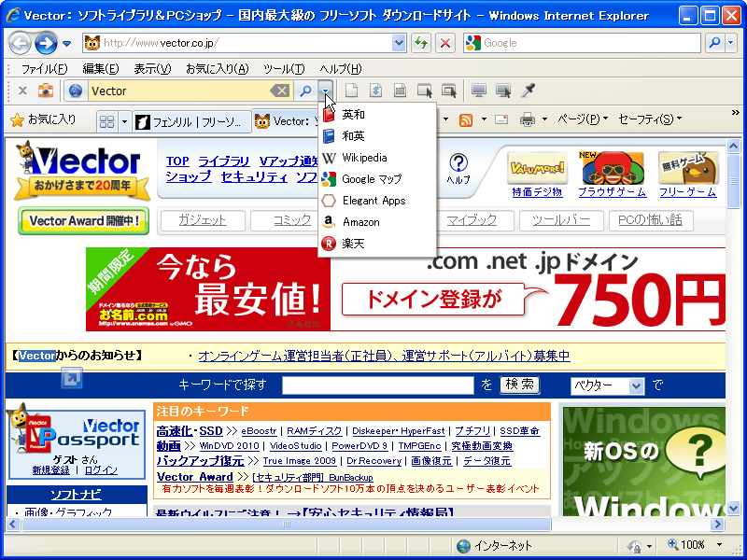Select the eyedropper color picker tool
Screen dimensions: 747x560
pyautogui.click(x=528, y=90)
